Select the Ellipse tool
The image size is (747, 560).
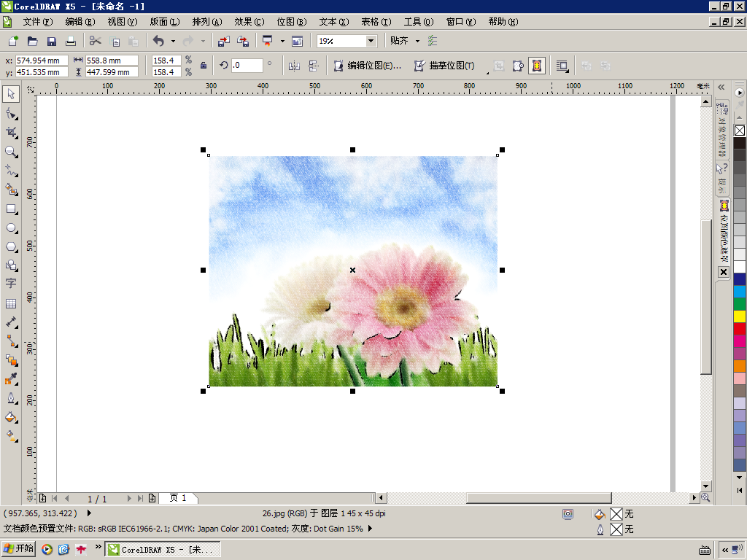[x=11, y=227]
